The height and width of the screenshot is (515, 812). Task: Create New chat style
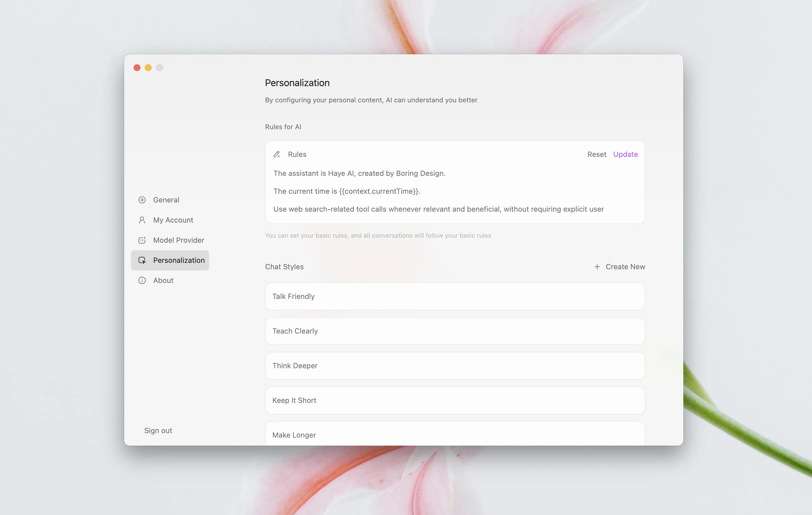tap(625, 267)
